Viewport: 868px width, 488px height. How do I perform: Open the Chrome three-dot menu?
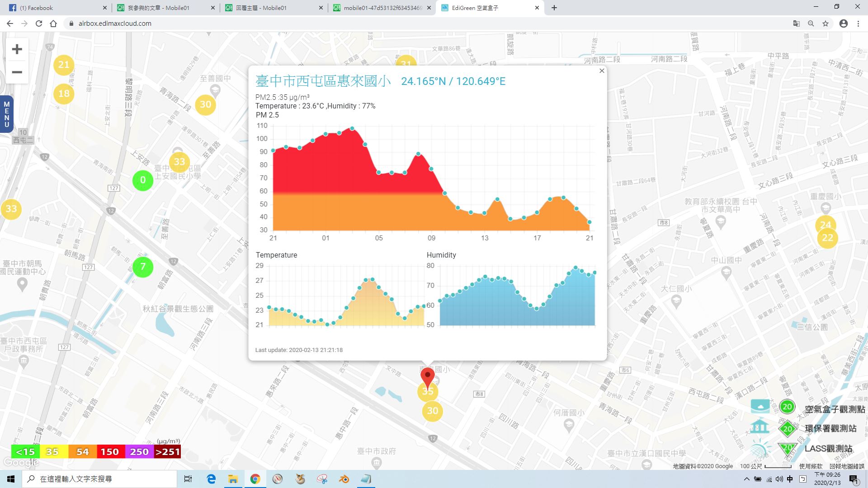(x=858, y=23)
